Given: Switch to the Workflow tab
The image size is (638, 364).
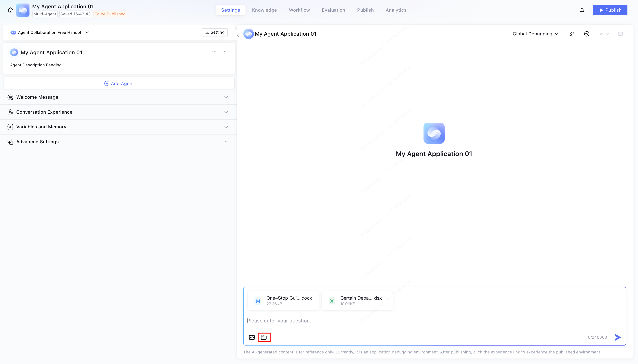Looking at the screenshot, I should pos(299,10).
